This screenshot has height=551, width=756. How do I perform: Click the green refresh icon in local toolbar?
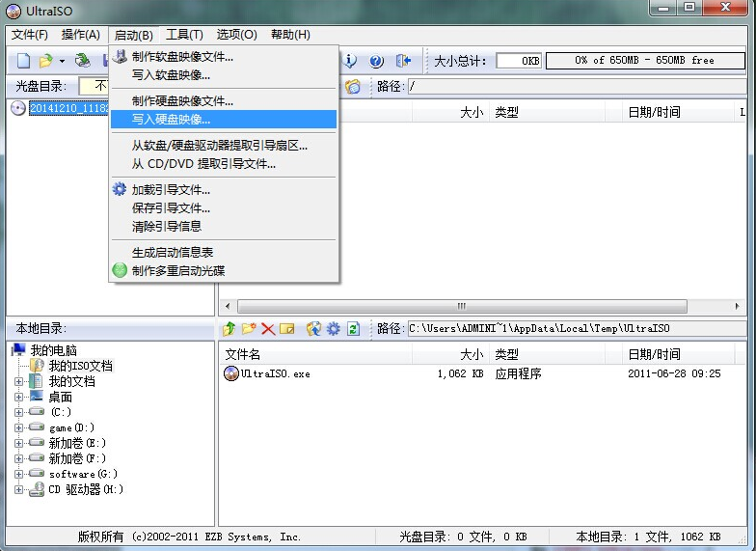[x=353, y=329]
